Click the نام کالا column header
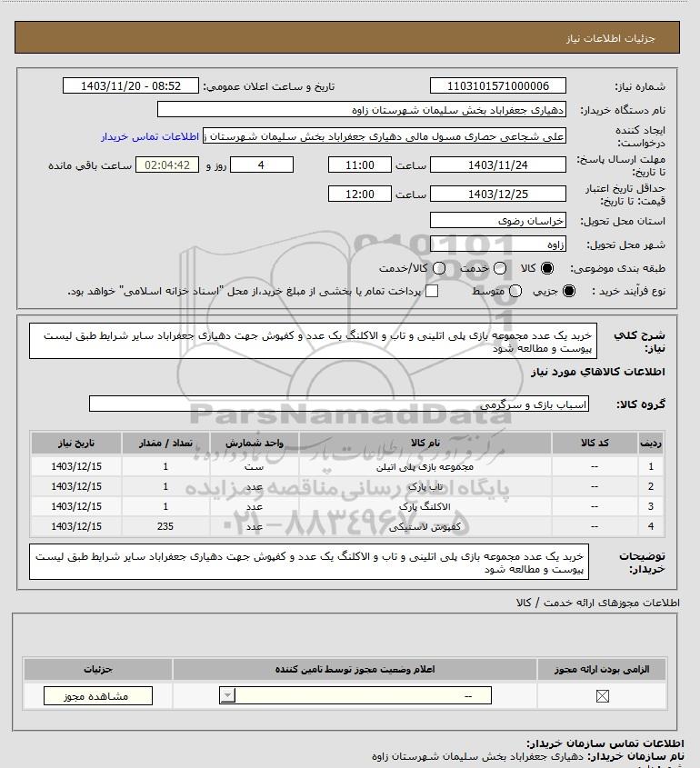This screenshot has width=700, height=768. click(x=425, y=443)
